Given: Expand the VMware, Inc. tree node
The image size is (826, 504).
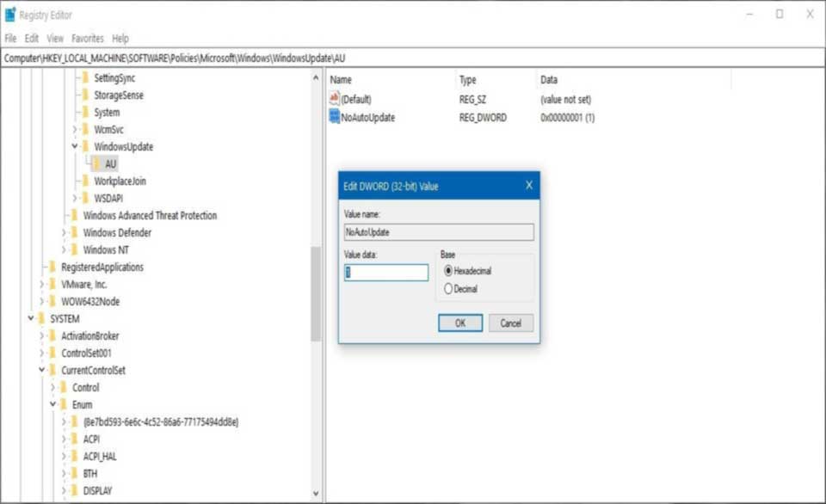Looking at the screenshot, I should [x=41, y=285].
